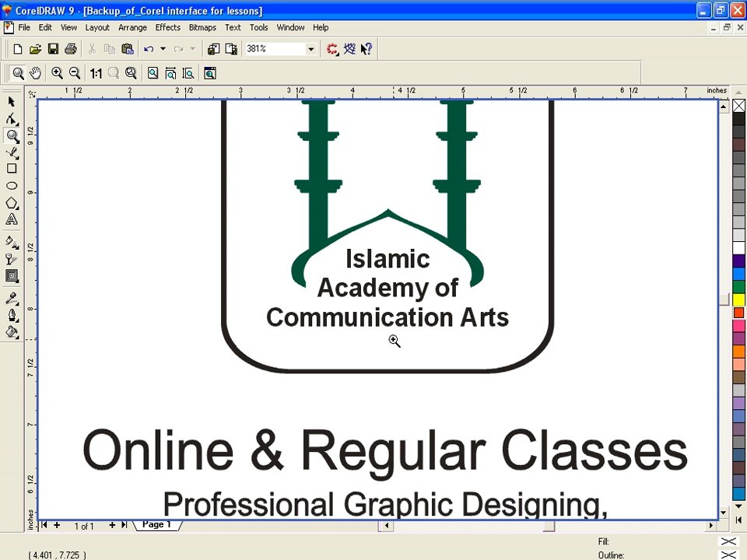Image resolution: width=747 pixels, height=560 pixels.
Task: Expand the color palette flyout arrow
Action: click(x=739, y=520)
